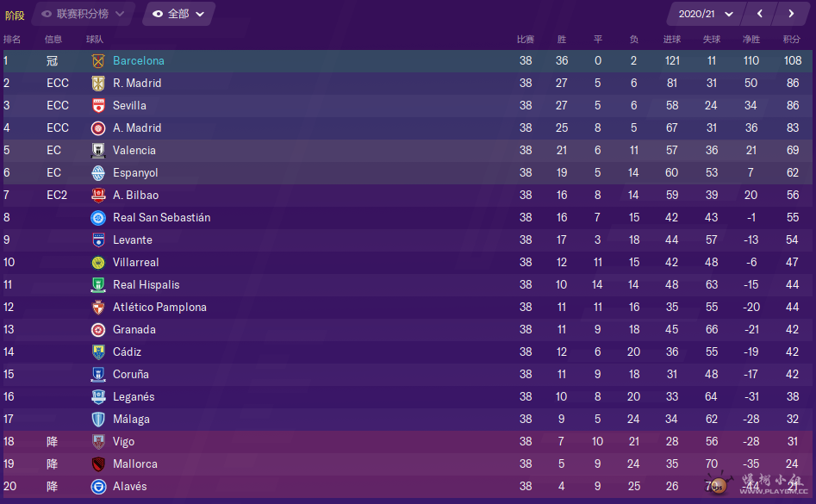
Task: Toggle the eye icon beside 联赛积分榜
Action: (47, 14)
